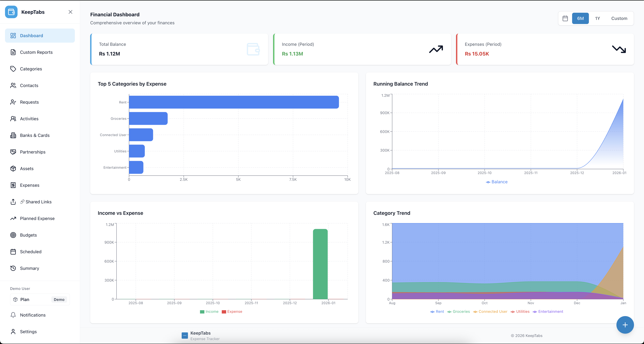The height and width of the screenshot is (344, 644).
Task: Select the Budgets target icon
Action: [x=13, y=235]
